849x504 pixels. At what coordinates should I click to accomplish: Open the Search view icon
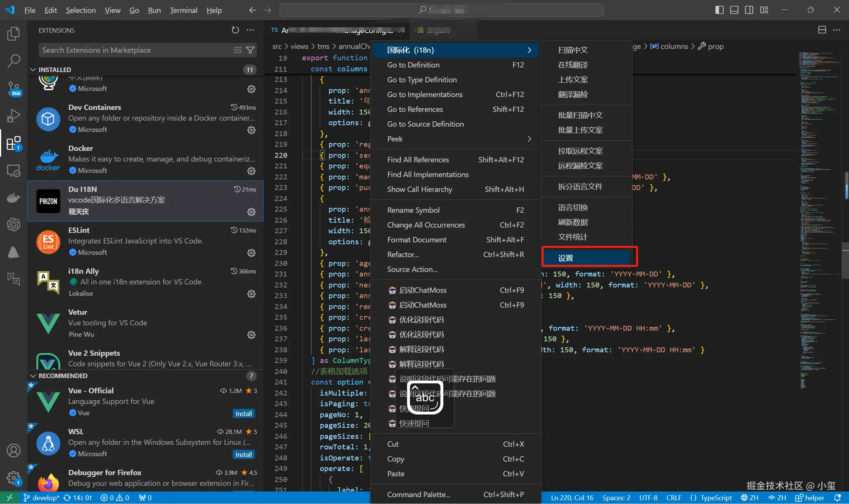coord(14,61)
